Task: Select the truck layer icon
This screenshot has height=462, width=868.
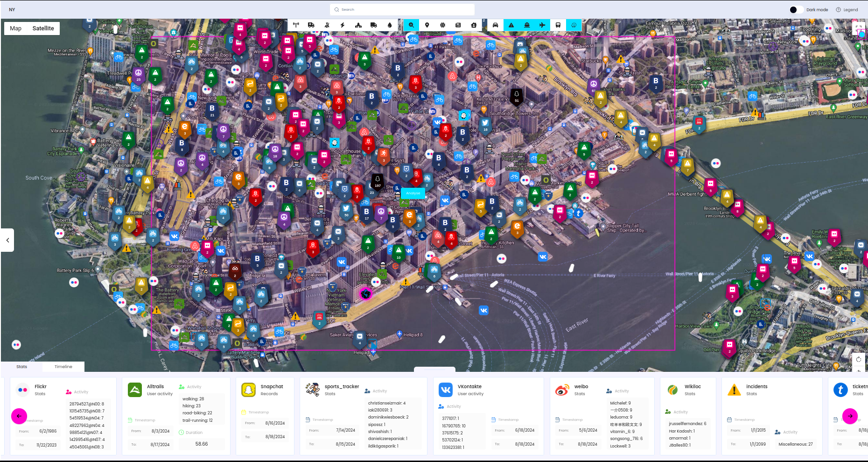Action: (x=374, y=25)
